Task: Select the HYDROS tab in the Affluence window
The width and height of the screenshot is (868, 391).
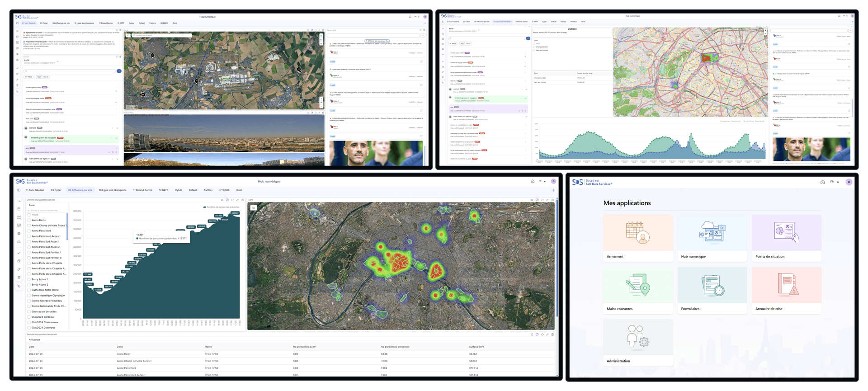Action: click(x=224, y=190)
